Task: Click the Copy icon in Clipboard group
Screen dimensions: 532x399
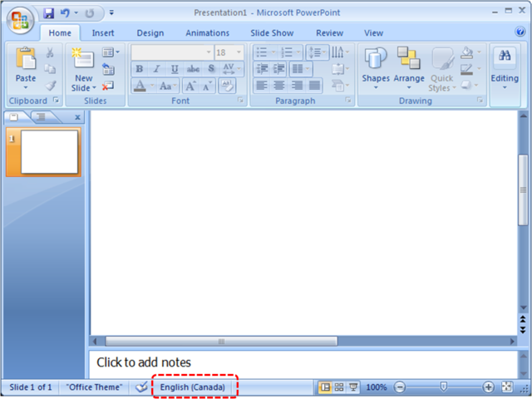Action: [x=50, y=69]
